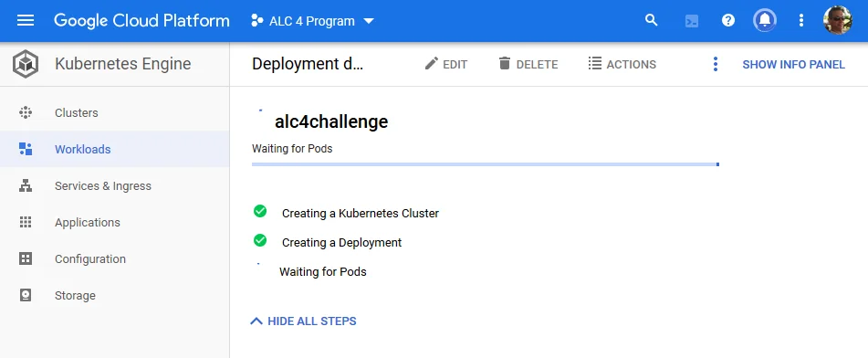
Task: Click green check beside Creating a Kubernetes Cluster
Action: [260, 211]
